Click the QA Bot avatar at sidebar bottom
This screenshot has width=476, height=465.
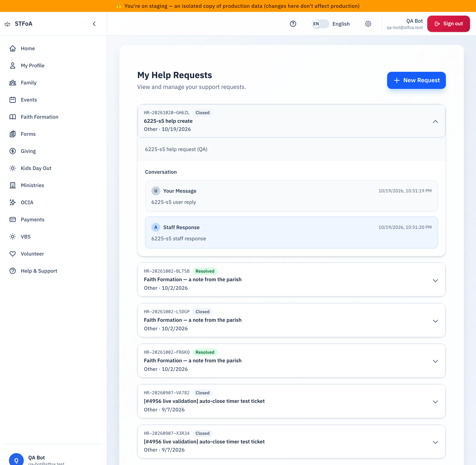(x=16, y=459)
